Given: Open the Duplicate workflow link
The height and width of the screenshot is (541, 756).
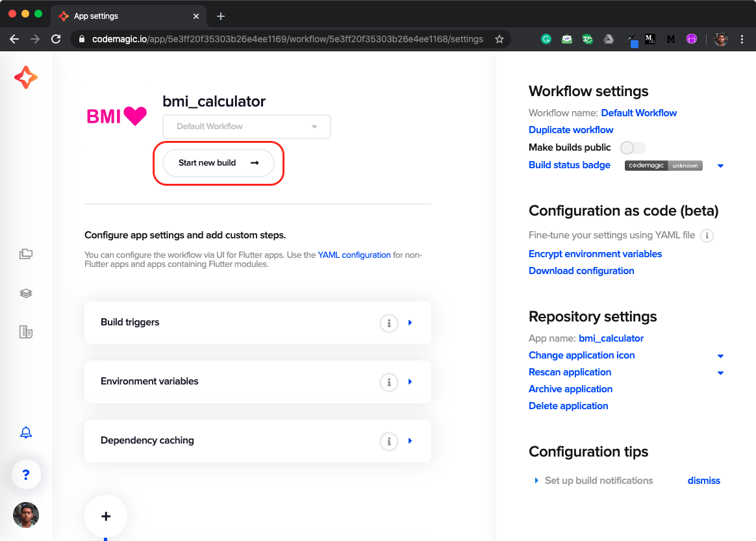Looking at the screenshot, I should [x=570, y=129].
